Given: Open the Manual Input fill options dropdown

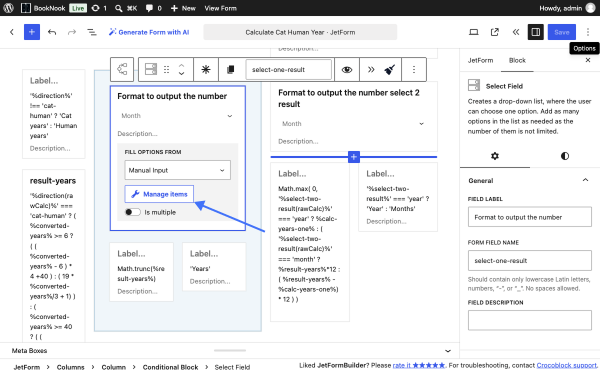Looking at the screenshot, I should (178, 170).
